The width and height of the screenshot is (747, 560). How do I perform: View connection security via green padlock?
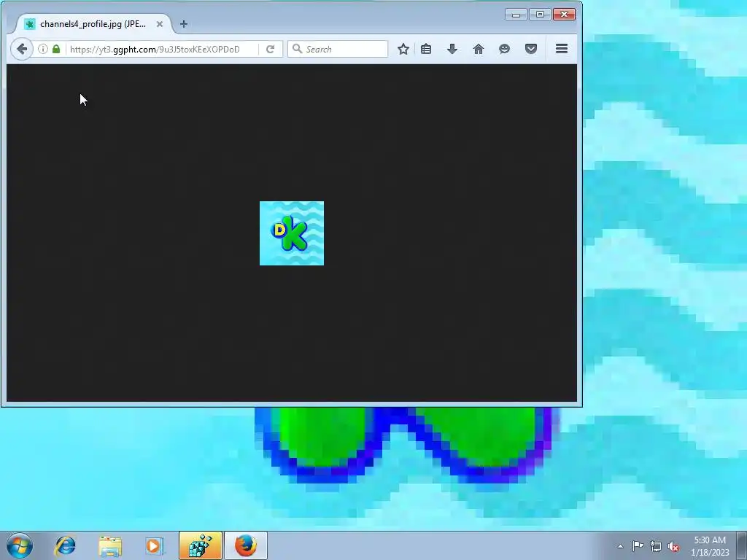pyautogui.click(x=56, y=49)
